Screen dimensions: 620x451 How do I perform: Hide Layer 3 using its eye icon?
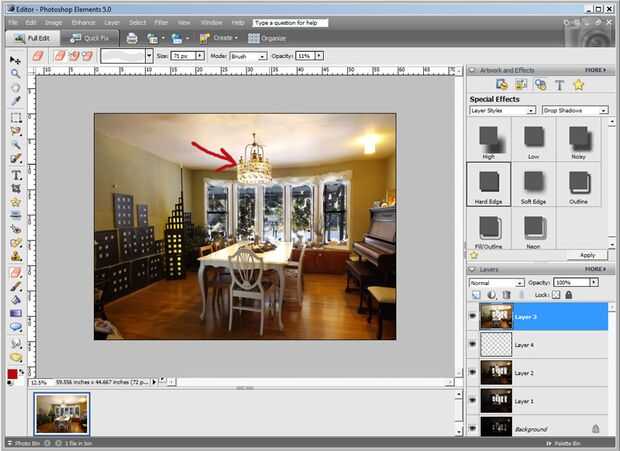pyautogui.click(x=474, y=317)
